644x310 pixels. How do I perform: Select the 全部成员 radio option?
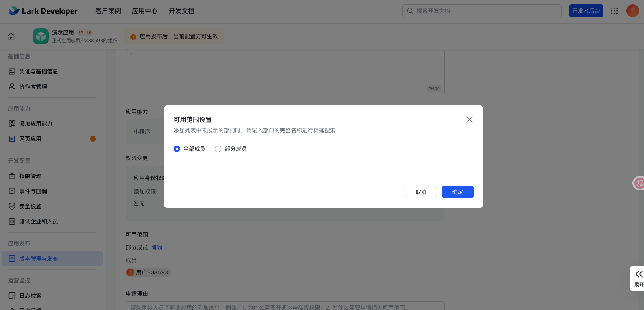(177, 149)
